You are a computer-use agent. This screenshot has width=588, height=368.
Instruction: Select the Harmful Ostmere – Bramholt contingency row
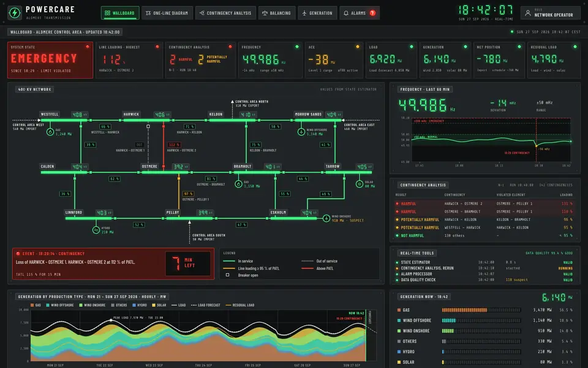click(484, 212)
